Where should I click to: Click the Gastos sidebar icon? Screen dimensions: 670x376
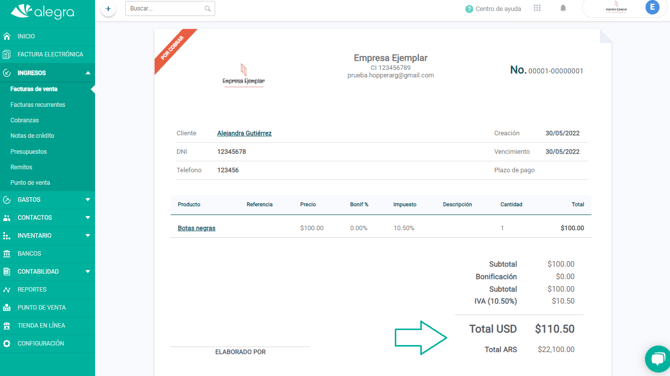click(6, 200)
